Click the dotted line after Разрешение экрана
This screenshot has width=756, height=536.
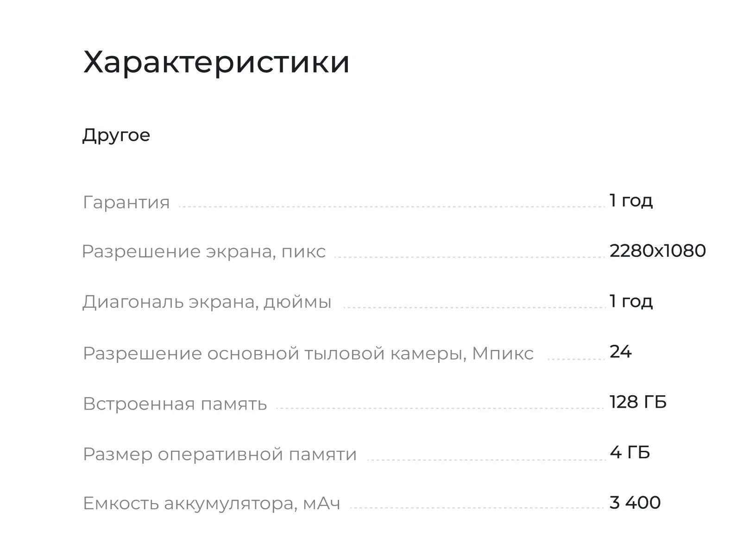(469, 257)
